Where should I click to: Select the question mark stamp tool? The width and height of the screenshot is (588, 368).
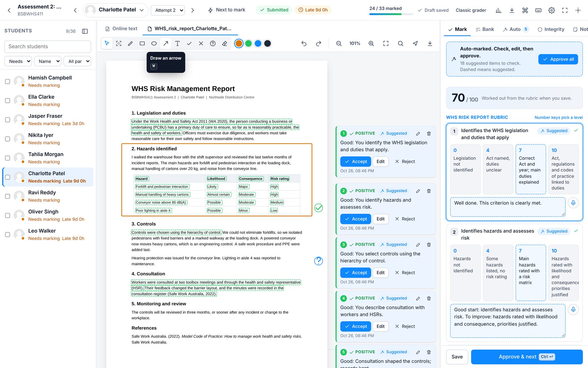pyautogui.click(x=213, y=44)
